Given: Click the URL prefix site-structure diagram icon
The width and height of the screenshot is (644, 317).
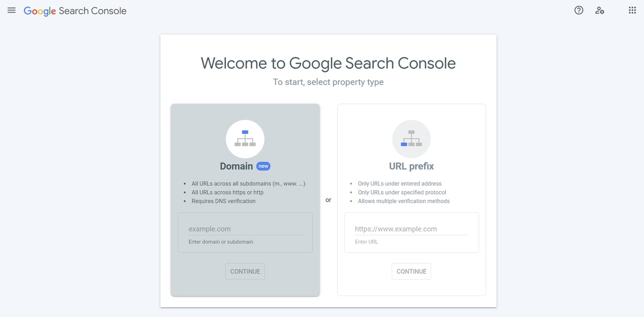Looking at the screenshot, I should tap(411, 138).
